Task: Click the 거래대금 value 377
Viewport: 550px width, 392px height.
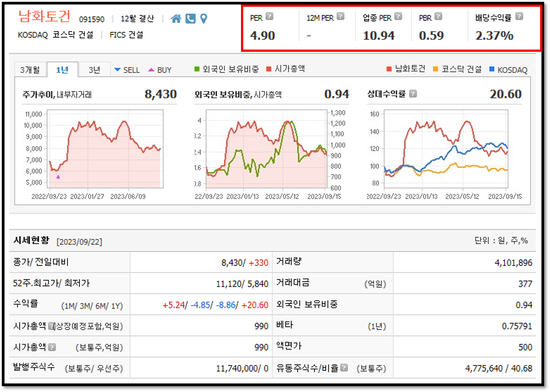Action: (x=525, y=284)
